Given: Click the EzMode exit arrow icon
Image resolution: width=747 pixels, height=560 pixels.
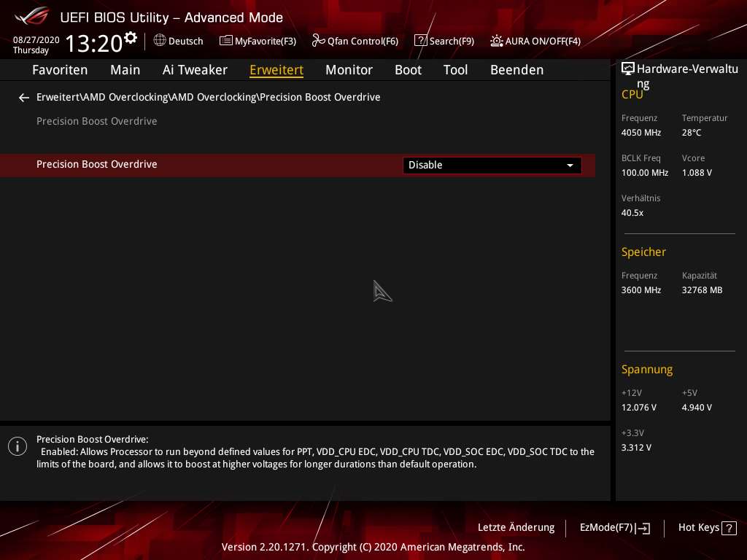Looking at the screenshot, I should coord(643,528).
